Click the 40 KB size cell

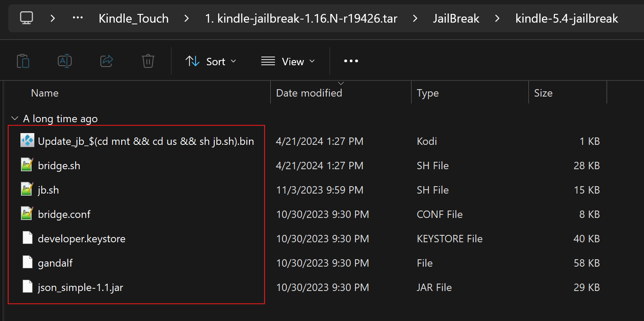(x=586, y=239)
